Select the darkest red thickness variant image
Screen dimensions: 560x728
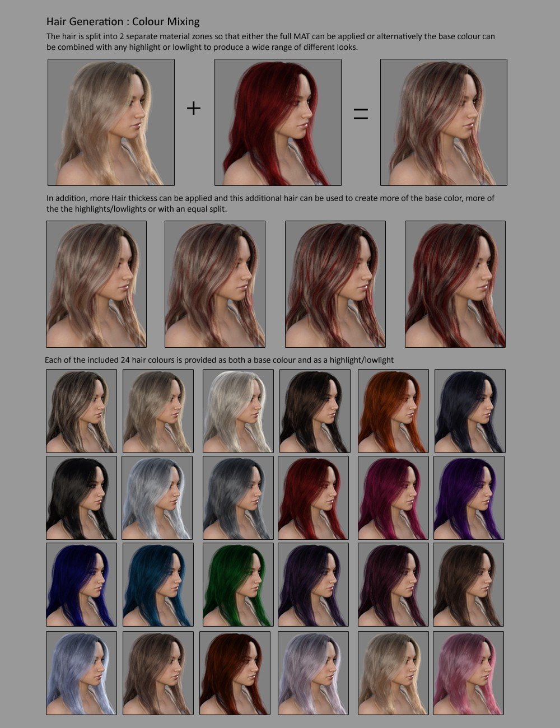(x=454, y=284)
